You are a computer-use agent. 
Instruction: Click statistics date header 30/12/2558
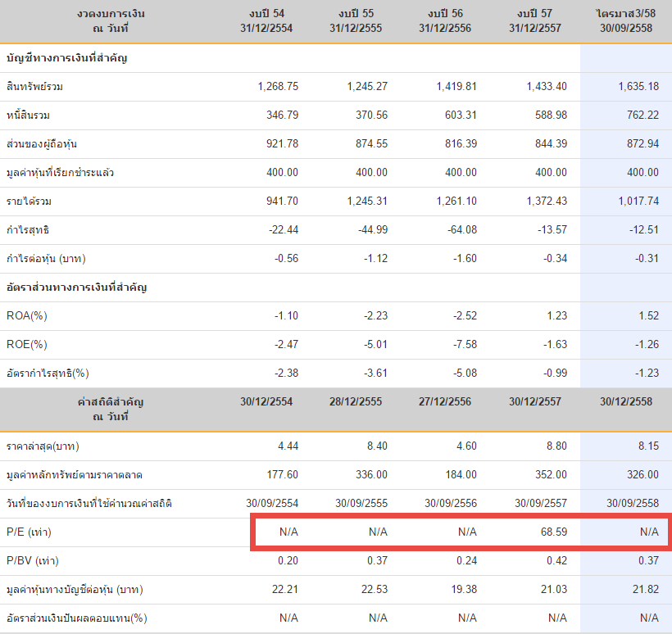click(626, 402)
